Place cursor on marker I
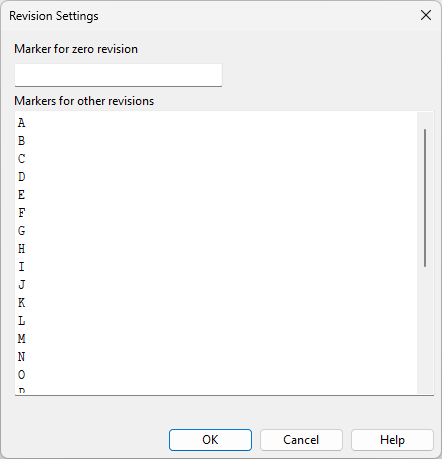Screen dimensions: 442x459 (22, 267)
